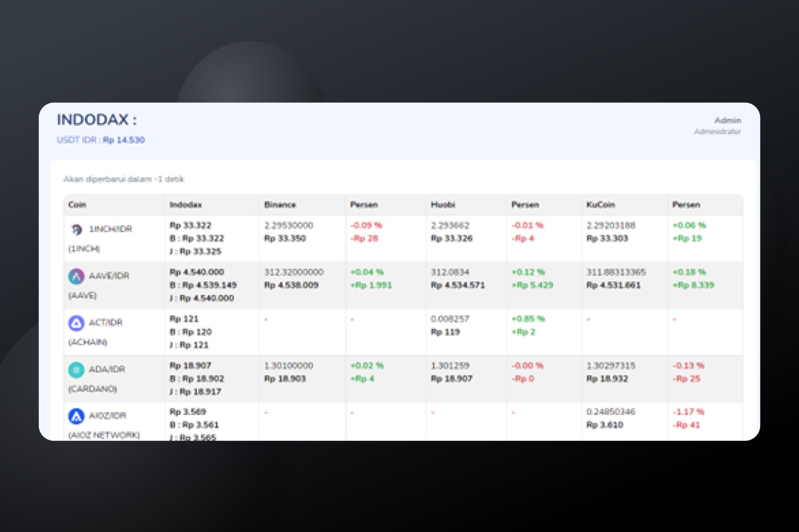Click the 1INCH coin icon

pos(76,230)
